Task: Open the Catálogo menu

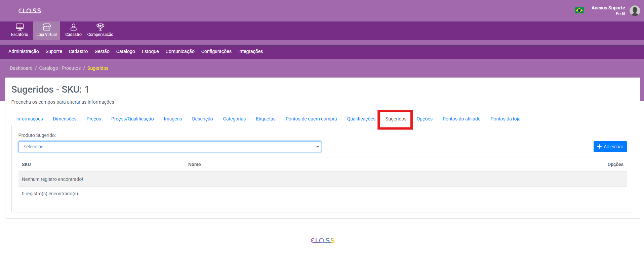Action: pyautogui.click(x=125, y=51)
